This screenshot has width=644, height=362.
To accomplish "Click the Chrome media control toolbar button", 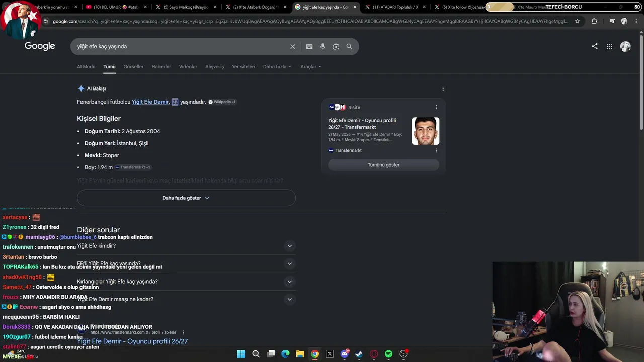I will point(612,21).
